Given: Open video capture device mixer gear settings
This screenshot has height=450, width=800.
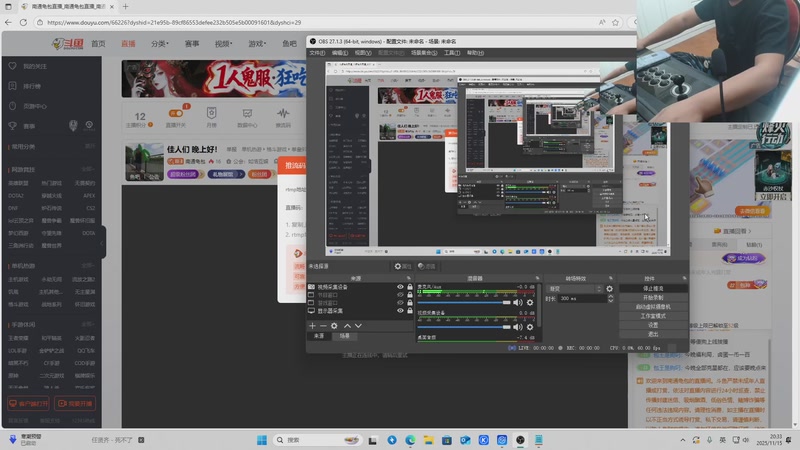Looking at the screenshot, I should 530,327.
